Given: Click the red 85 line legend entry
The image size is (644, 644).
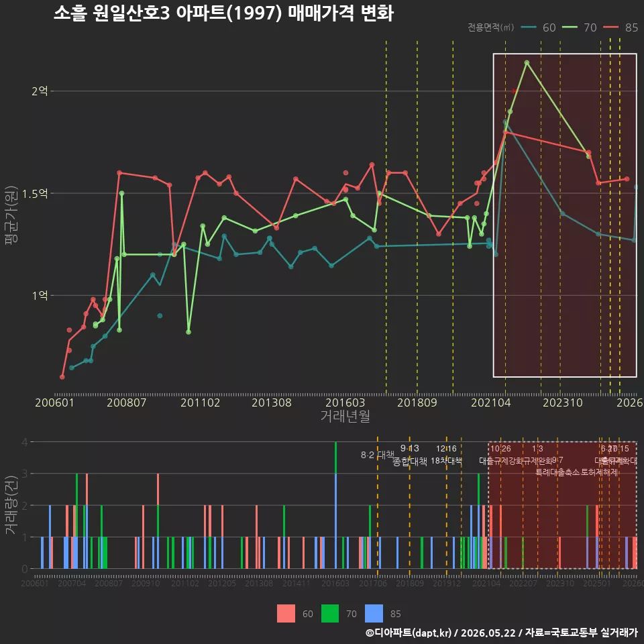Looking at the screenshot, I should click(x=620, y=28).
